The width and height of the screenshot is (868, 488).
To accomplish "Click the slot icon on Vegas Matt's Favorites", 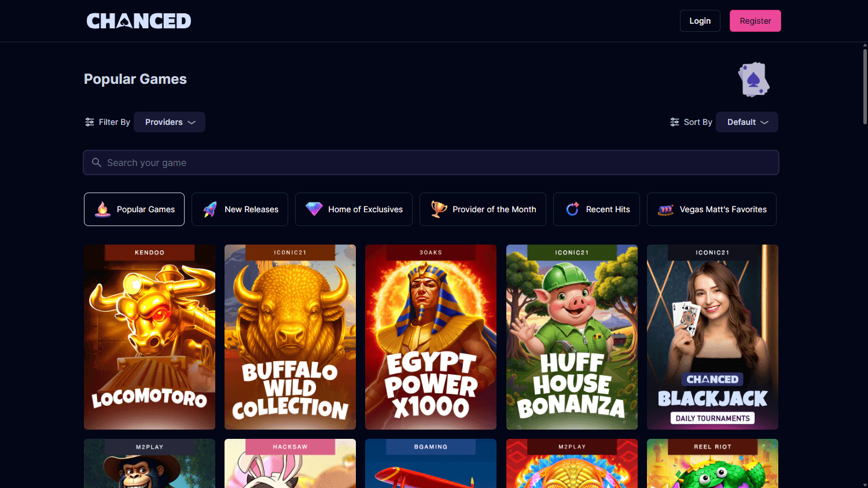I will [666, 209].
